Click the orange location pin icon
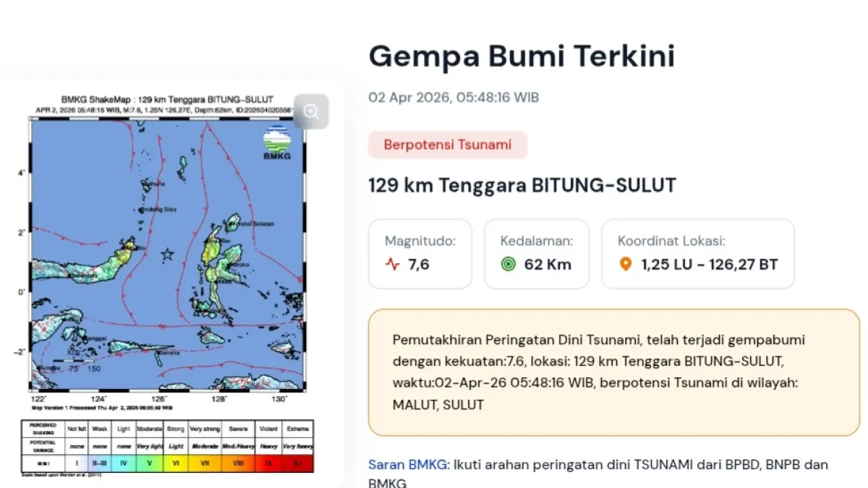 point(626,265)
